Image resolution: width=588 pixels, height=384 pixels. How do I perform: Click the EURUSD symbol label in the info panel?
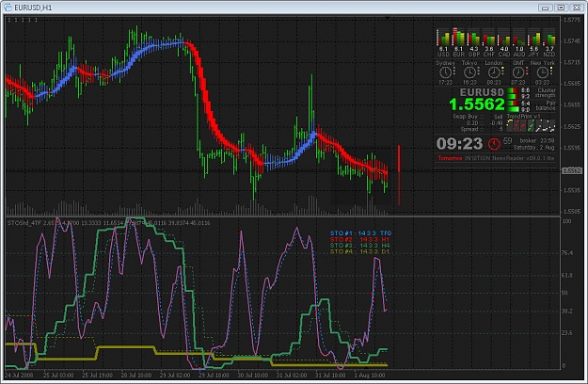[x=482, y=92]
